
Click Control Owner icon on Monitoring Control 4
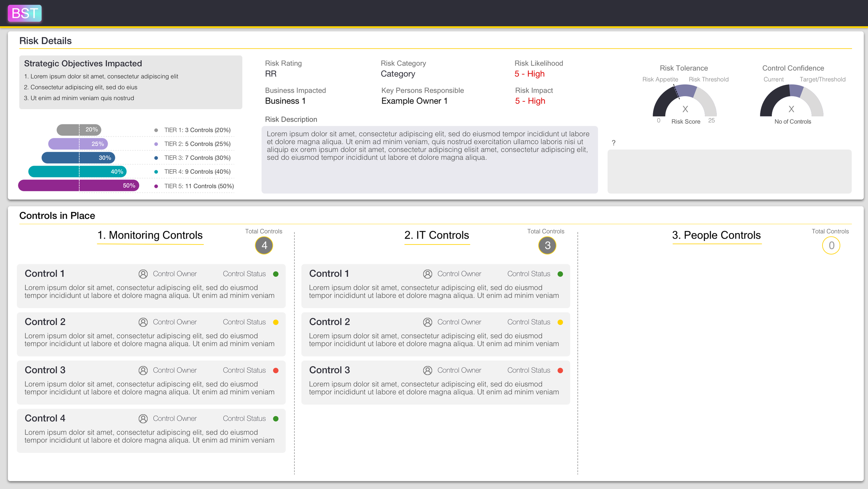(x=143, y=418)
